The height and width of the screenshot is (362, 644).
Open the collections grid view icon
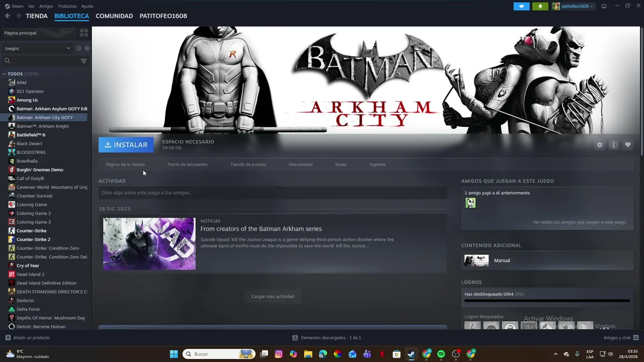[84, 33]
